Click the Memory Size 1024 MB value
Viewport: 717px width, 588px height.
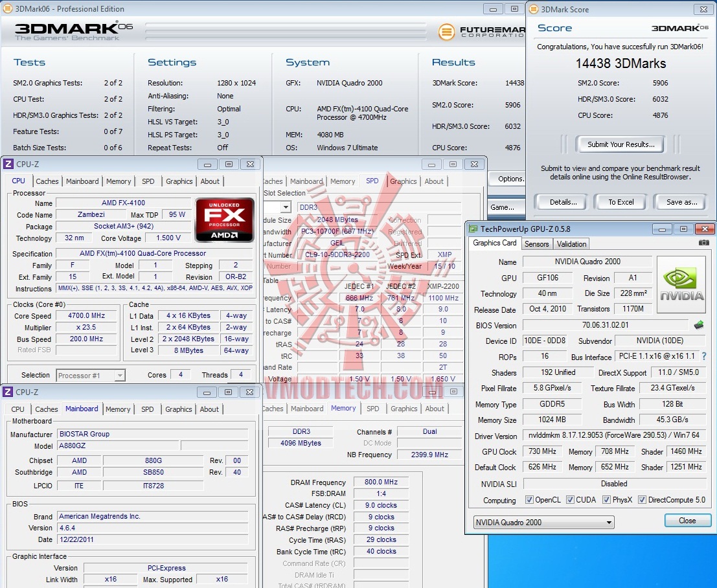[x=552, y=419]
